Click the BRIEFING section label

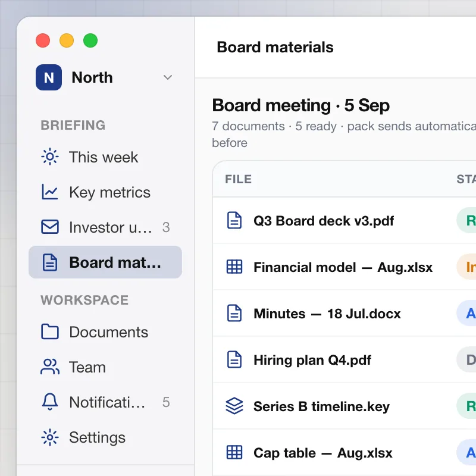pos(73,126)
